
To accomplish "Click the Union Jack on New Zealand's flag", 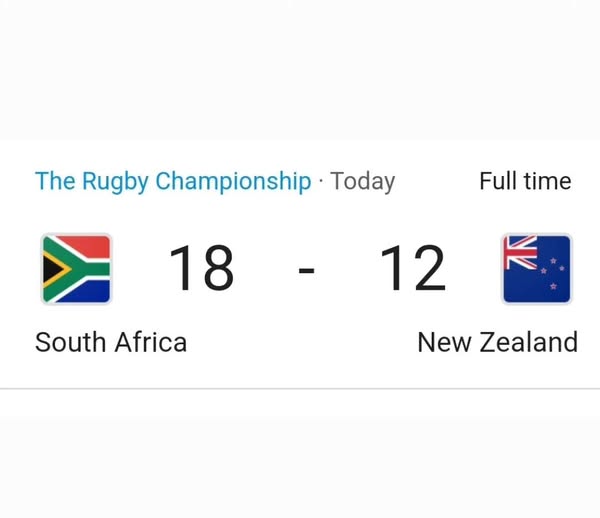I will (x=521, y=250).
